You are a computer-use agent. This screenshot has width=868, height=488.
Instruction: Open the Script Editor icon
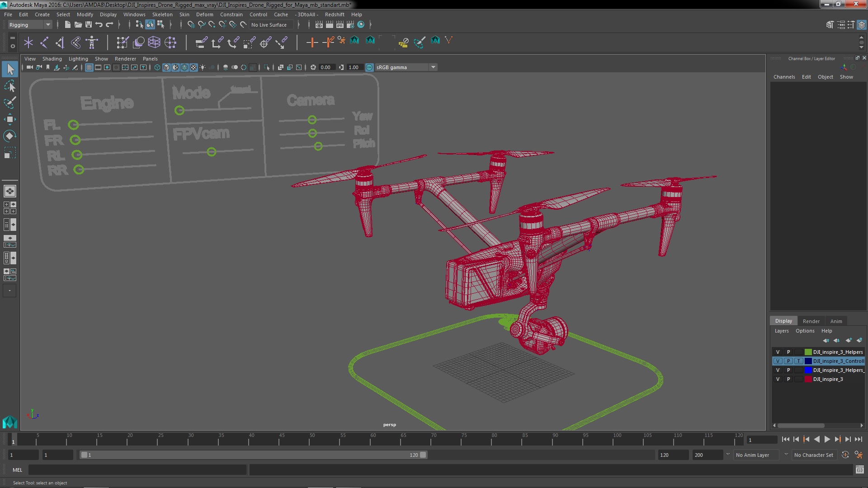(859, 470)
